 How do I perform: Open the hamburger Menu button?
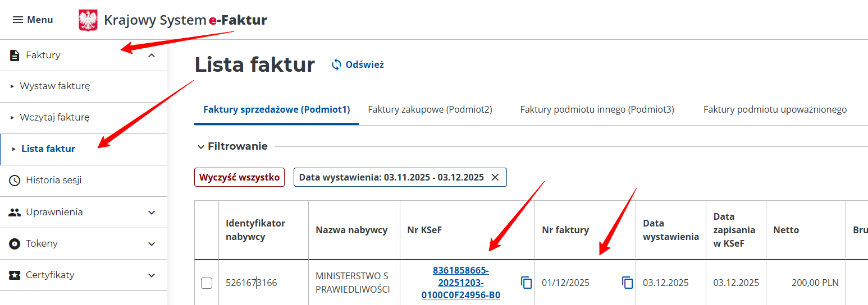[33, 20]
